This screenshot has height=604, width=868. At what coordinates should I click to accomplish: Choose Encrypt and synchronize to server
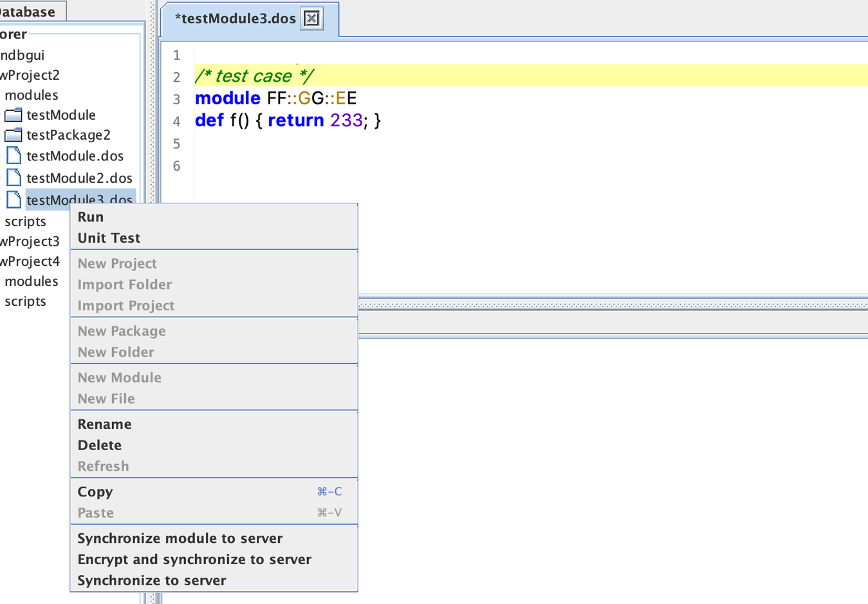tap(194, 560)
